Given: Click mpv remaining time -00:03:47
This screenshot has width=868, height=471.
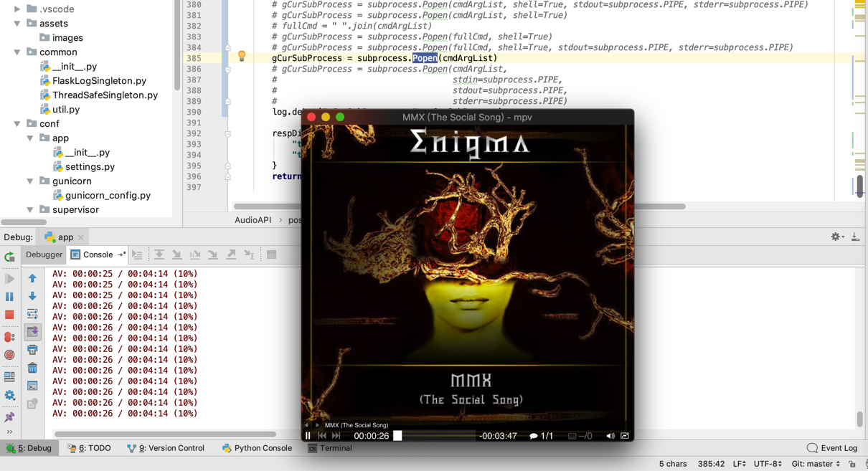Looking at the screenshot, I should tap(498, 436).
